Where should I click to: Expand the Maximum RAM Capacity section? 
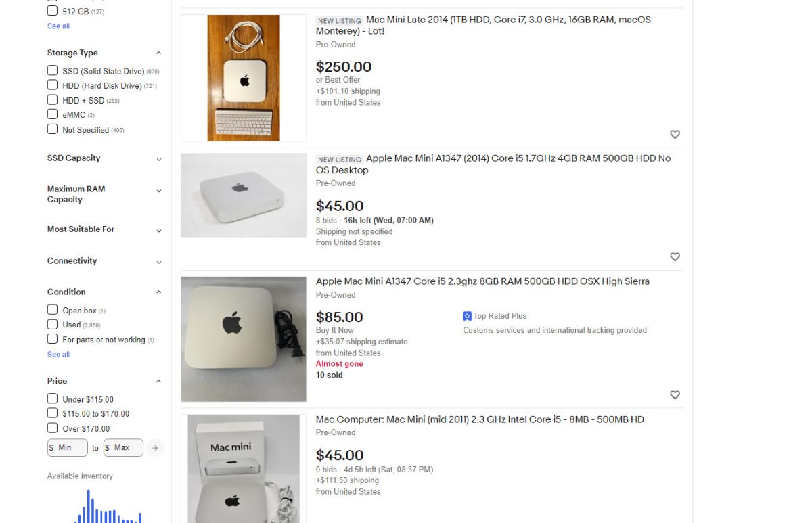point(158,191)
